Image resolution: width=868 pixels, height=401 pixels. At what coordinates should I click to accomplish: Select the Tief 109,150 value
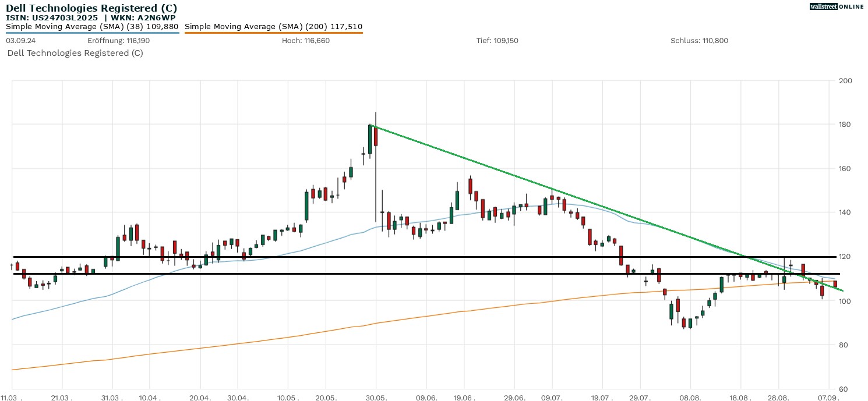[497, 41]
